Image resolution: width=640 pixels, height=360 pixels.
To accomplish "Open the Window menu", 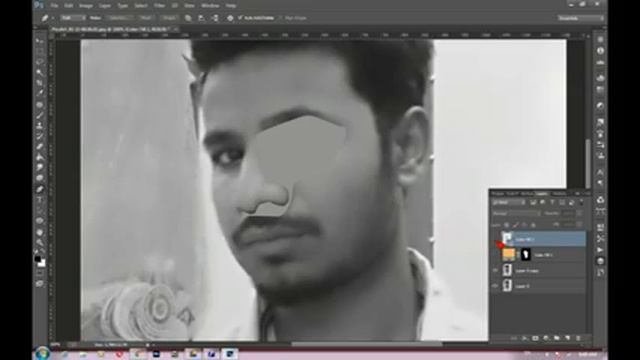I will 210,6.
